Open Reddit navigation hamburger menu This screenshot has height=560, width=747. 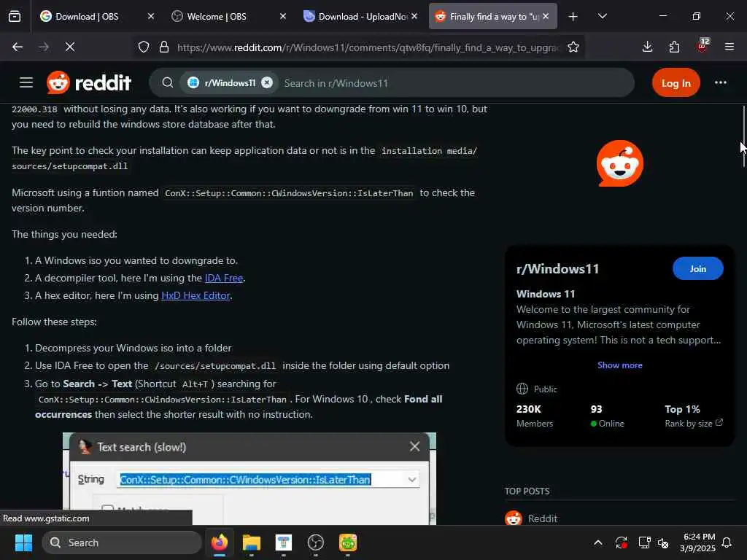[x=26, y=82]
